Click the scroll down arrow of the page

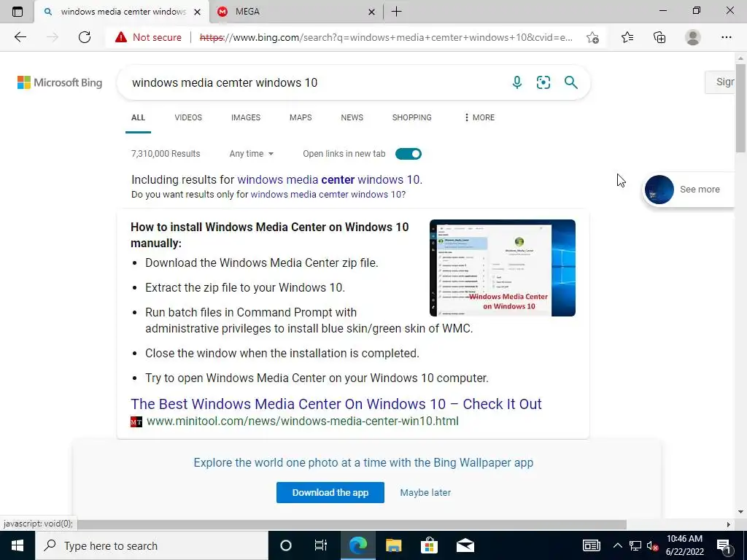coord(741,513)
